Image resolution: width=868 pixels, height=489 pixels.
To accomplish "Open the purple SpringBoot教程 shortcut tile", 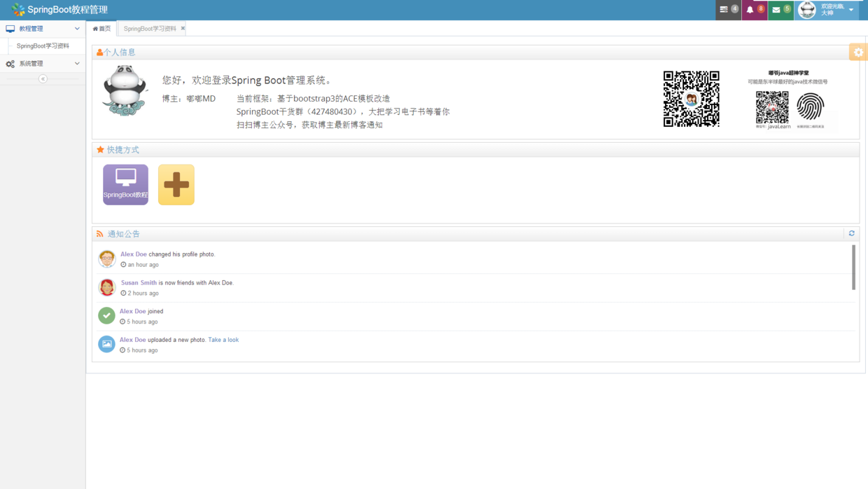I will [x=125, y=185].
